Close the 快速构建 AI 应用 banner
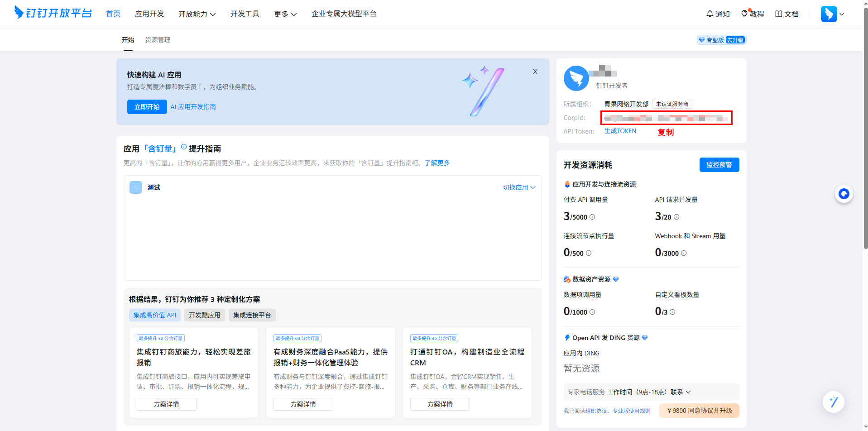Screen dimensions: 868x431 [535, 72]
